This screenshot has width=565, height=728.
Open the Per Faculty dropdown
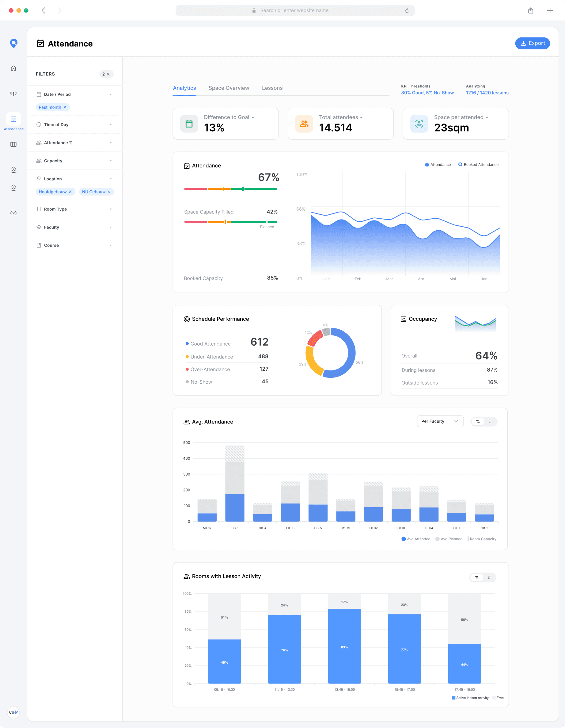click(440, 421)
